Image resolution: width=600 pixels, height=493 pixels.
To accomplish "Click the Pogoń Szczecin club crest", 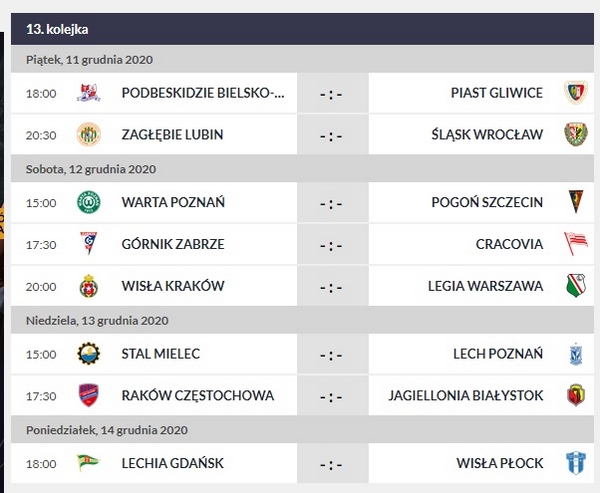I will pyautogui.click(x=574, y=203).
